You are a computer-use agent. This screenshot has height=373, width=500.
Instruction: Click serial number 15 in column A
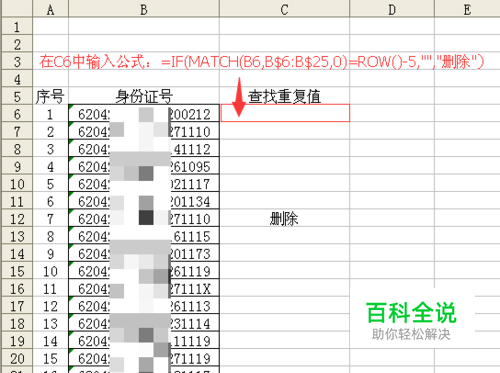point(51,358)
